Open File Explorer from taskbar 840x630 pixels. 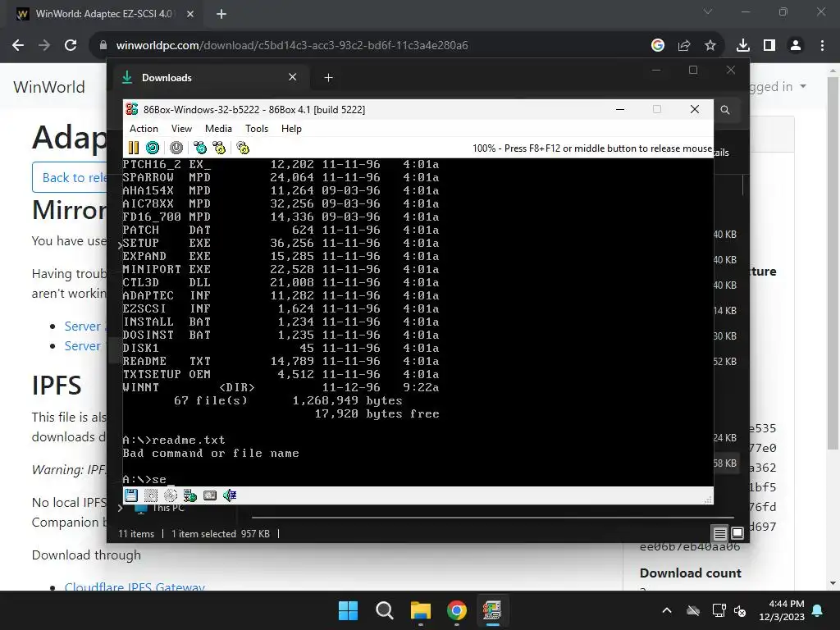coord(421,610)
